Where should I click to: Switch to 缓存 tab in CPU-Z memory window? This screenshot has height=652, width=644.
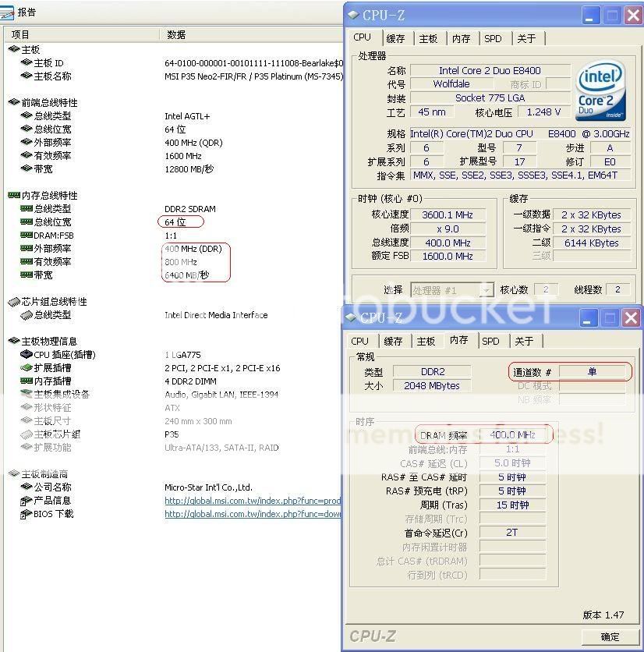click(393, 342)
